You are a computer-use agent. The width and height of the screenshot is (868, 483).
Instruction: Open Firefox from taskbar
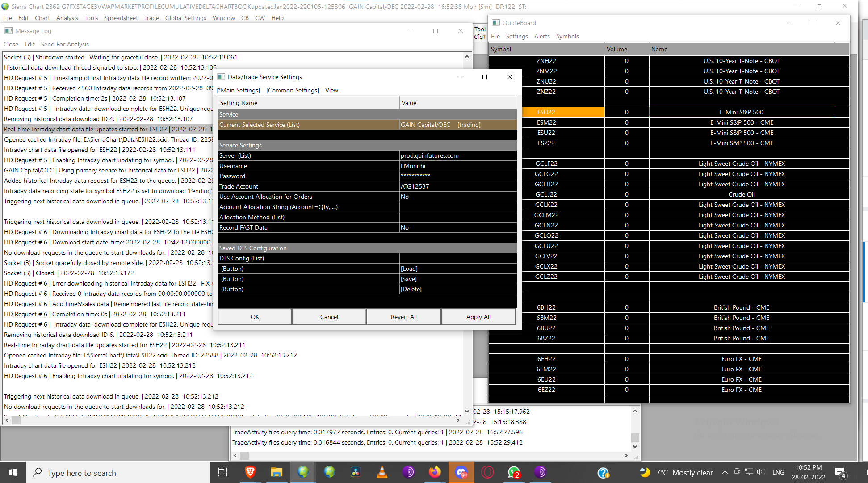click(435, 472)
